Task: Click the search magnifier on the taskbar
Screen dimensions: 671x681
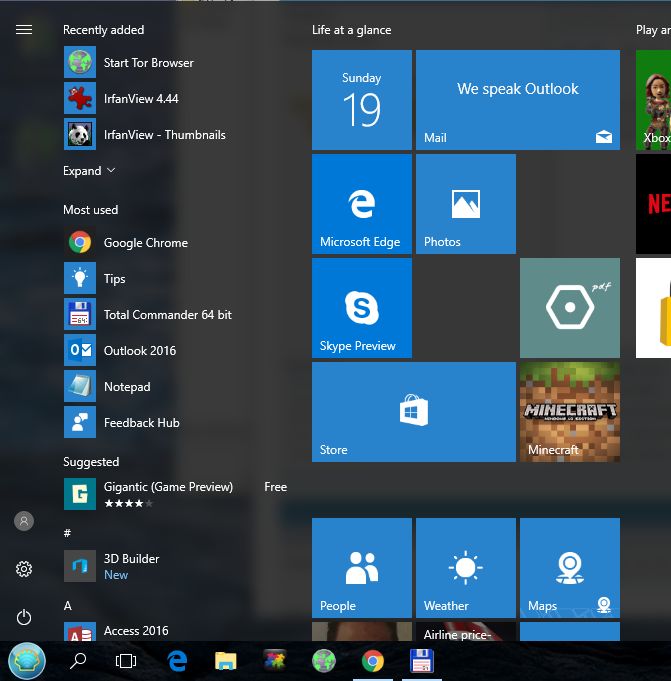Action: pyautogui.click(x=78, y=661)
